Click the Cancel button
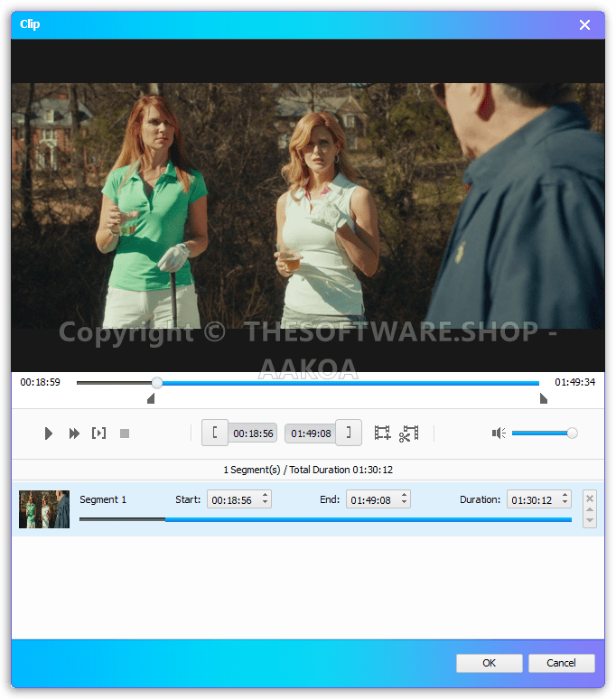 (561, 663)
